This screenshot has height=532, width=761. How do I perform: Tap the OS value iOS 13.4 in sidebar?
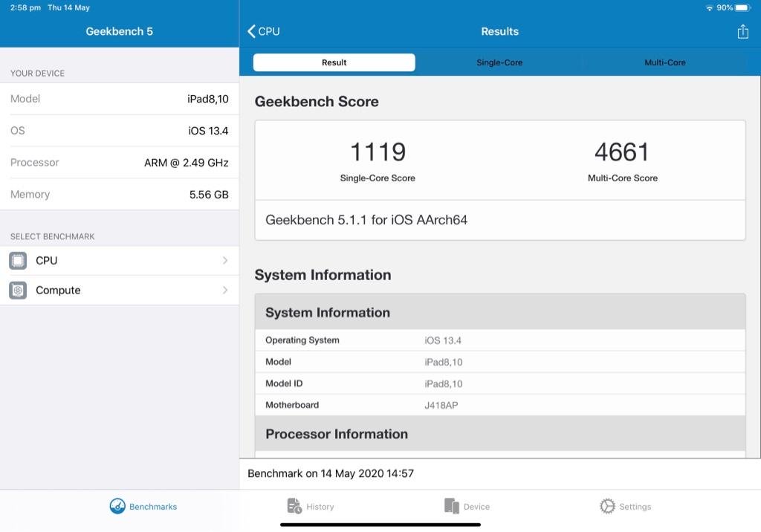pos(208,131)
